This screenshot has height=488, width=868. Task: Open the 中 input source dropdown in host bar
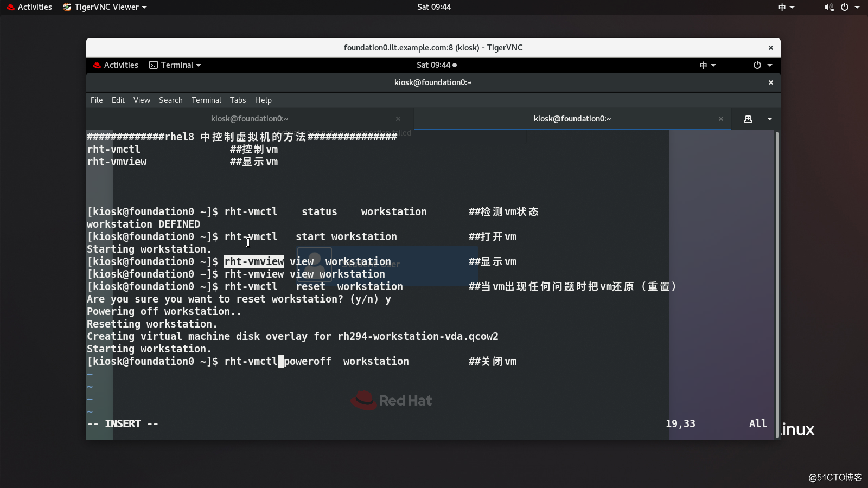[x=786, y=7]
